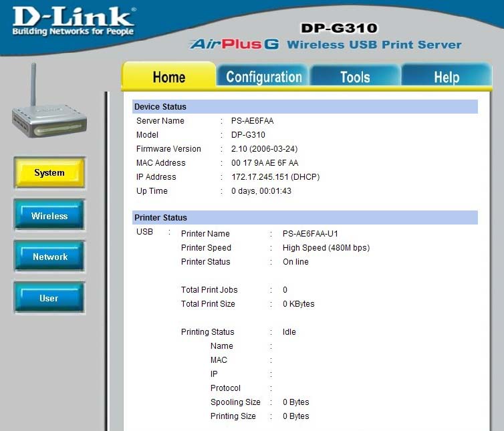Viewport: 504px width, 431px height.
Task: Select the Idle printing status value
Action: coord(289,331)
